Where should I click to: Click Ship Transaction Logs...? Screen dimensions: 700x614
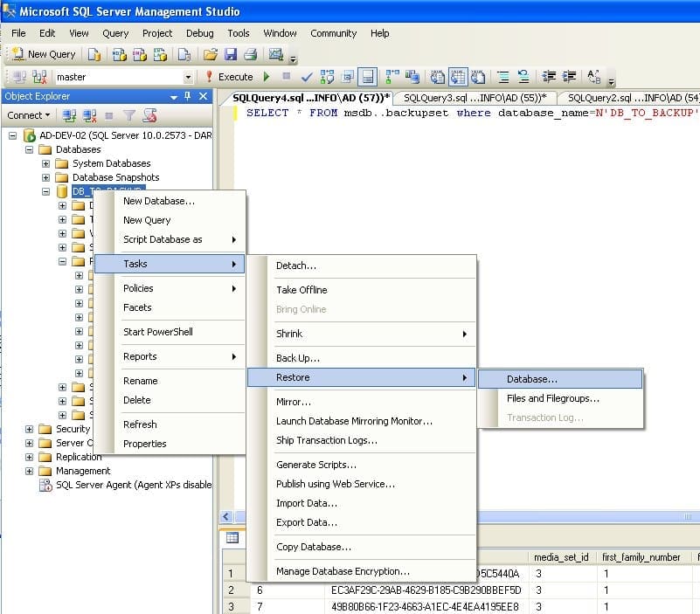[x=362, y=440]
